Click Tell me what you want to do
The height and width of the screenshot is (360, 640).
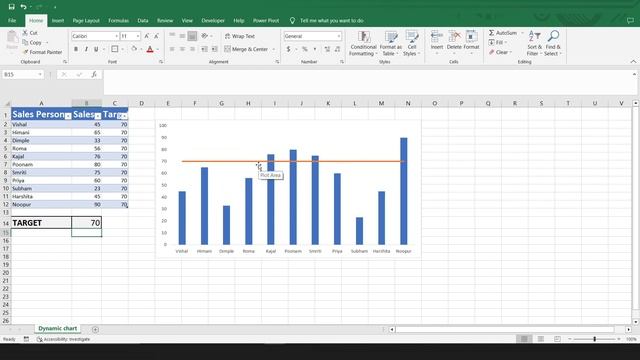click(331, 20)
